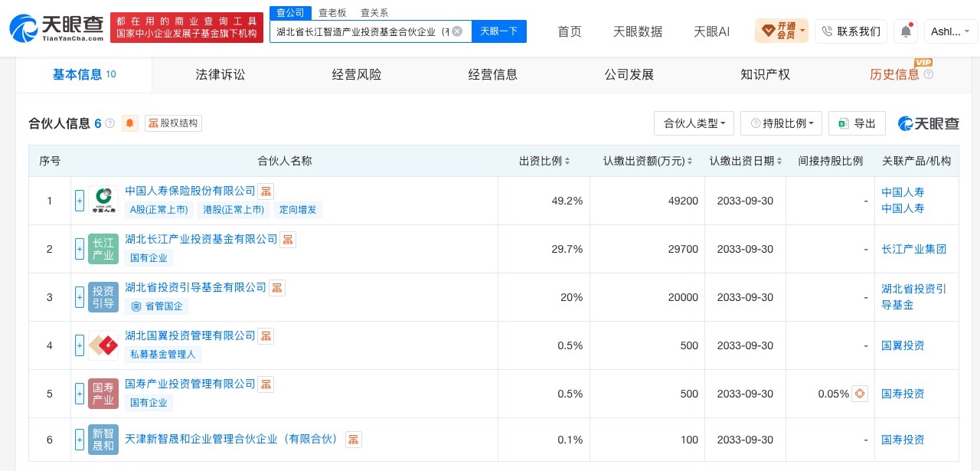Switch to the 知识产权 tab
980x471 pixels.
(x=766, y=74)
